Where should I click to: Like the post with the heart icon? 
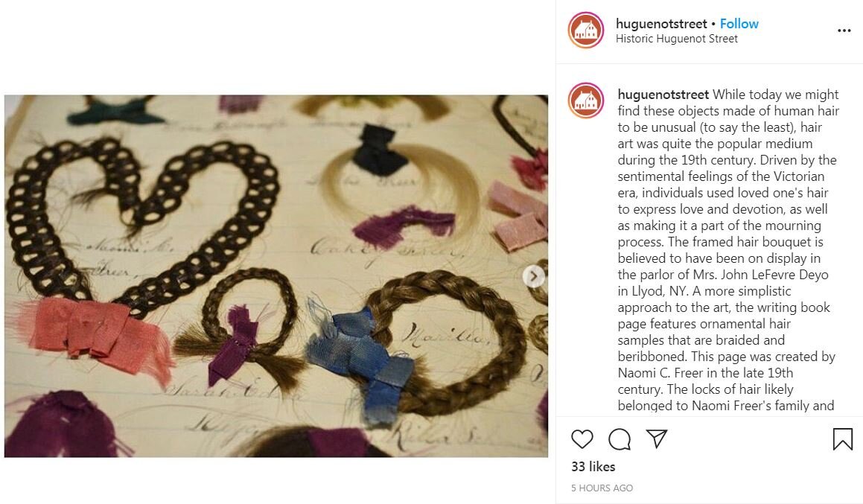582,439
